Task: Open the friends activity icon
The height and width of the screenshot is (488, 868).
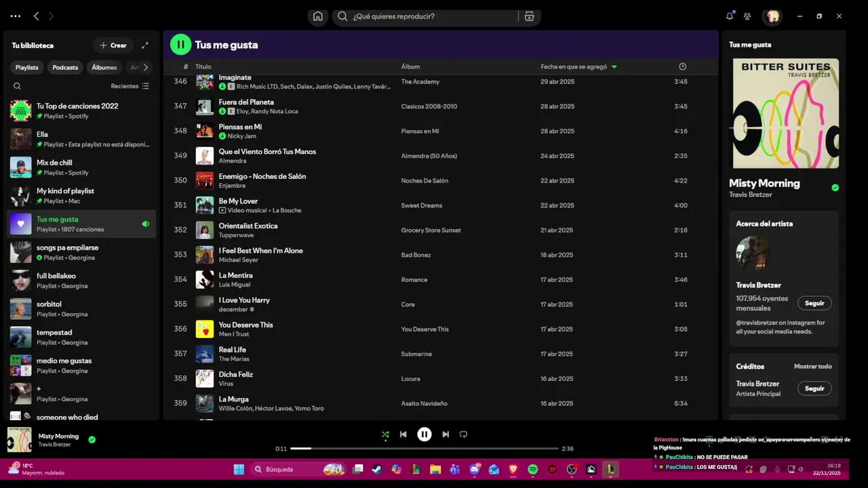Action: tap(747, 16)
